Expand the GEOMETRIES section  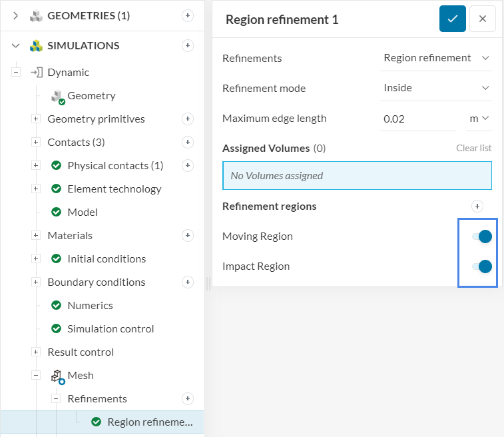click(x=16, y=15)
